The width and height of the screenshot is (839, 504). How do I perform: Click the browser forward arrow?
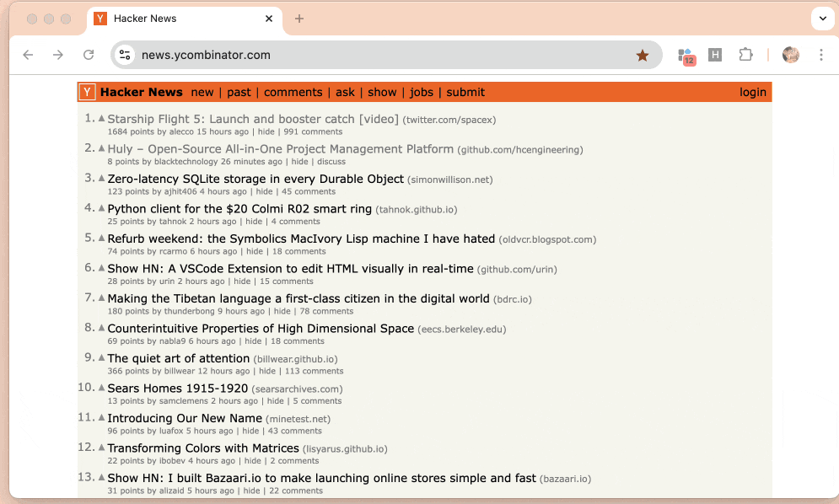coord(58,55)
